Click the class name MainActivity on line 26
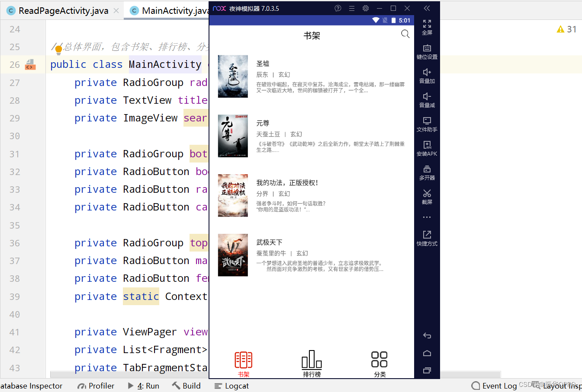 (165, 64)
